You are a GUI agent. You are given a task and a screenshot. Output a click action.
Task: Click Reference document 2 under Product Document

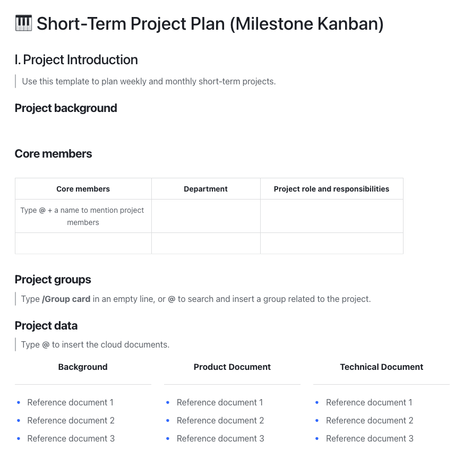(220, 421)
